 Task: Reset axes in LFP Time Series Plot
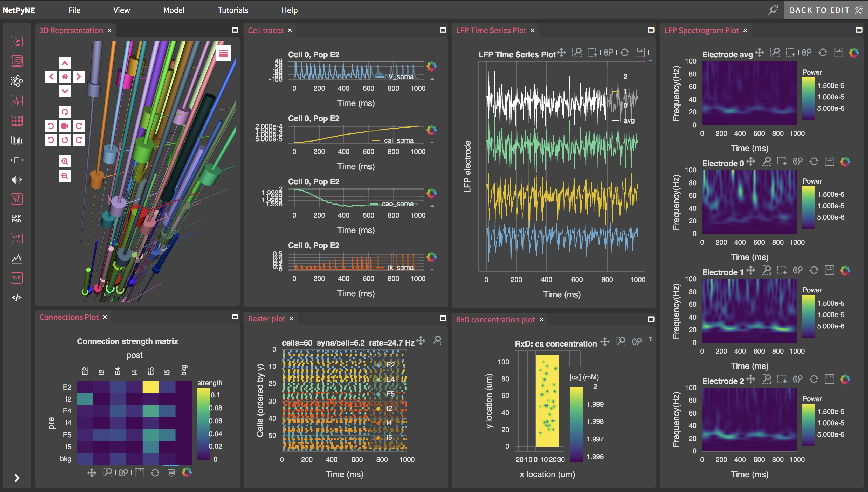(625, 53)
